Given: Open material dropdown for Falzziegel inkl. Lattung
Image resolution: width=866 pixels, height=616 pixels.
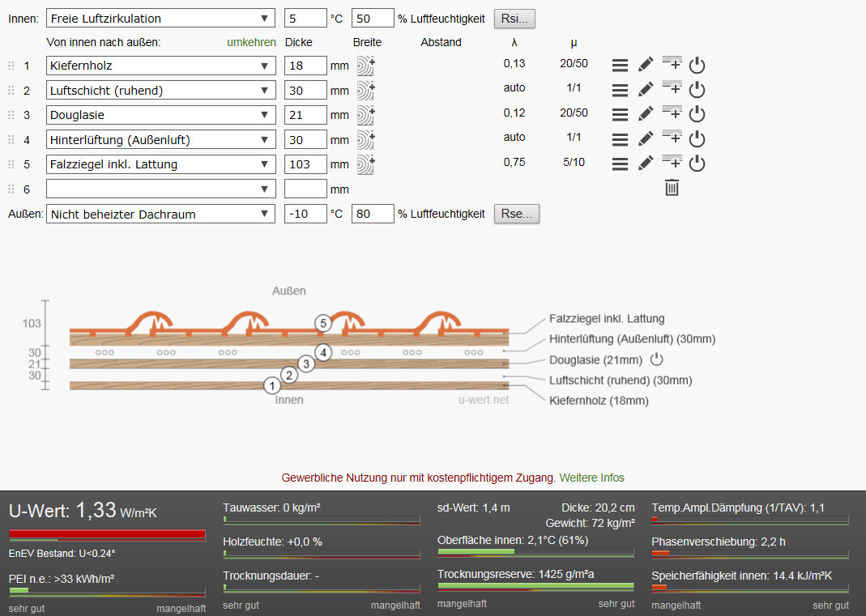Looking at the screenshot, I should click(161, 164).
